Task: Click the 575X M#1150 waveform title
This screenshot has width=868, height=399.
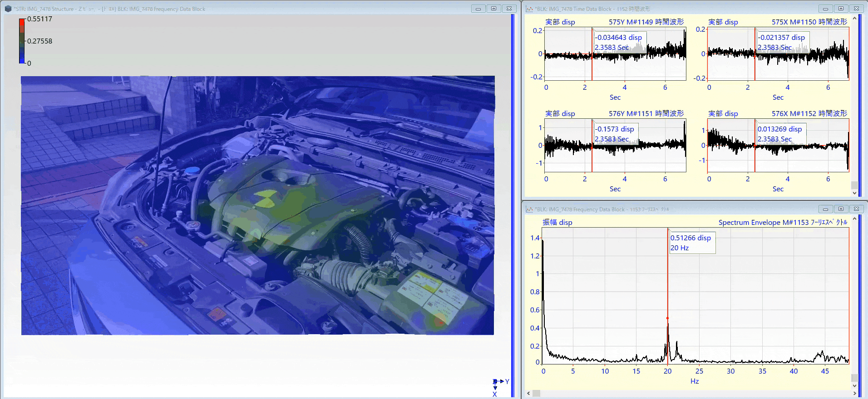Action: [809, 22]
